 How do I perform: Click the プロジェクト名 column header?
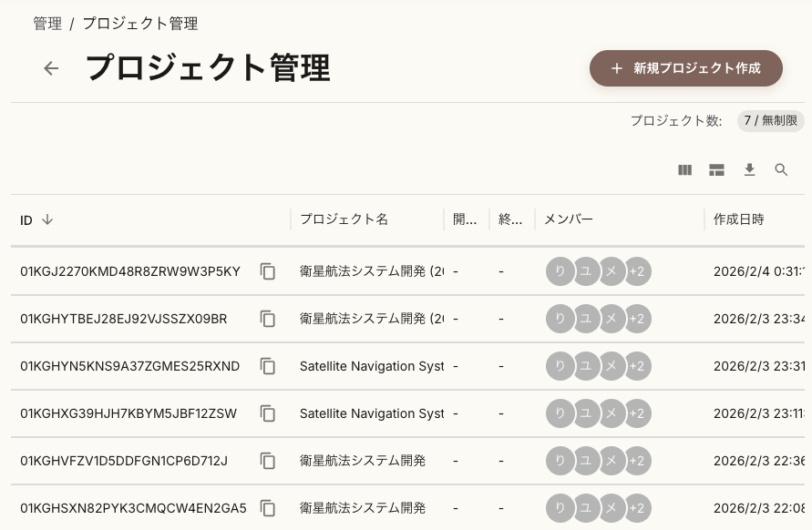click(344, 219)
